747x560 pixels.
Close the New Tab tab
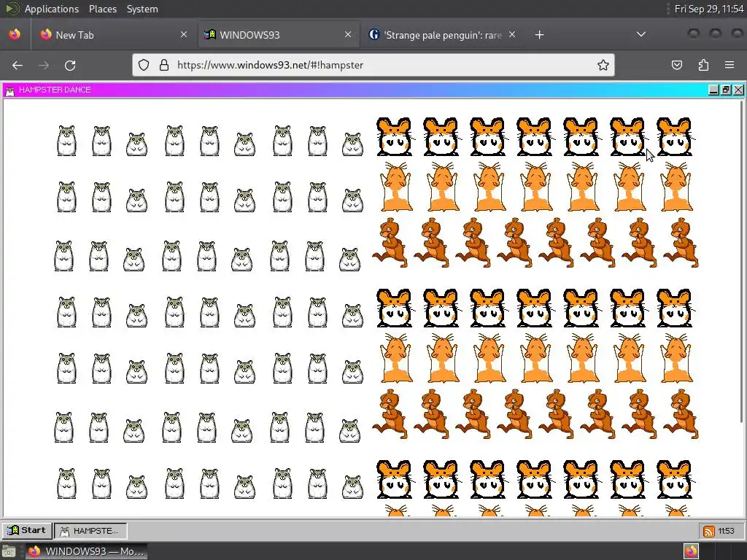coord(183,34)
